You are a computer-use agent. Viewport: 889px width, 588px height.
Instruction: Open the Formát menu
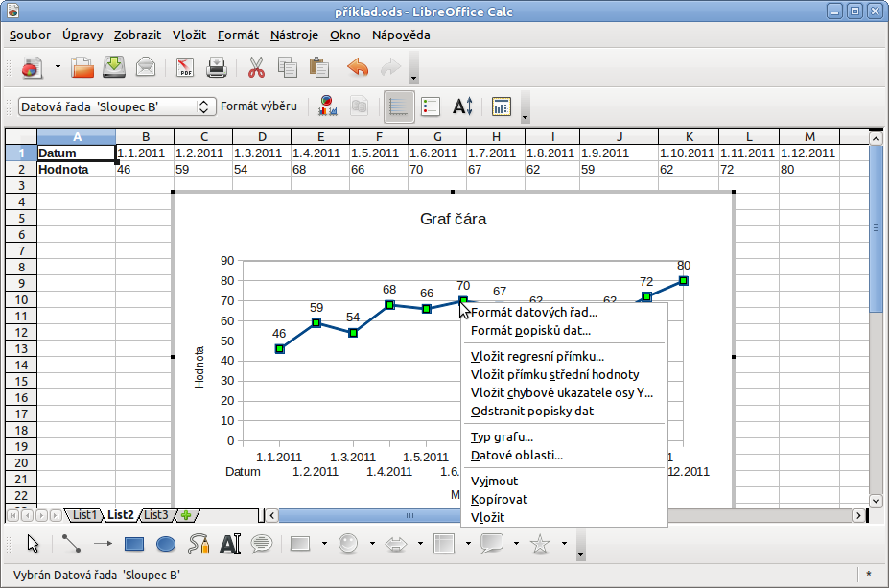(238, 35)
